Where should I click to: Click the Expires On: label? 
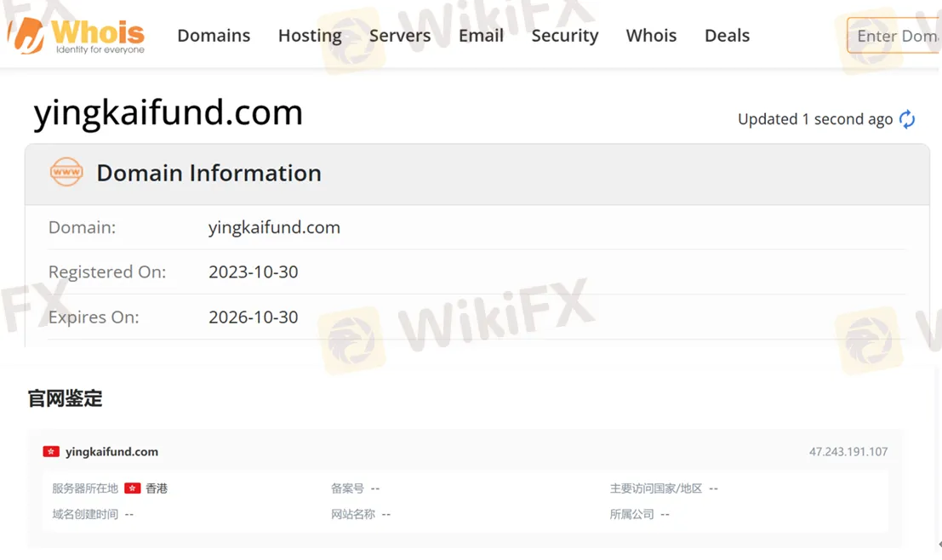tap(94, 317)
